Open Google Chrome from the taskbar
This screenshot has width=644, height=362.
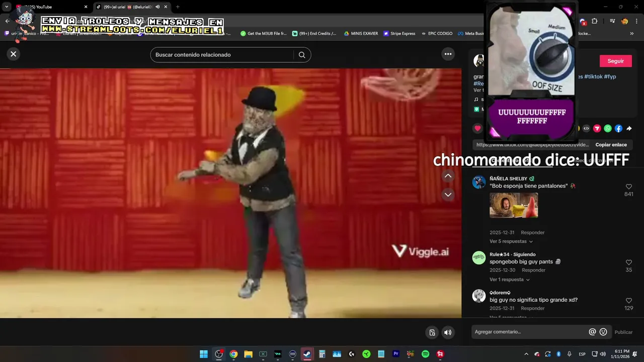[233, 354]
